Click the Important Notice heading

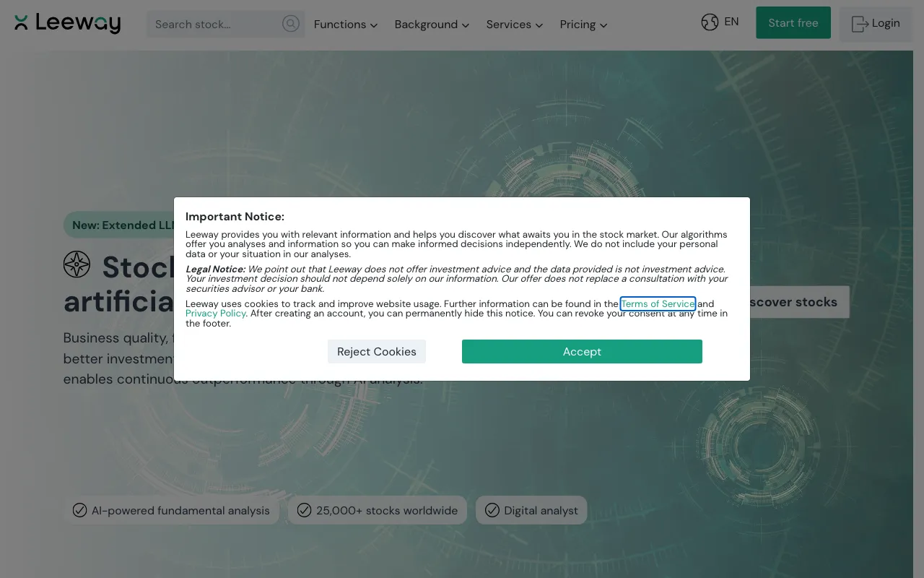pyautogui.click(x=235, y=217)
